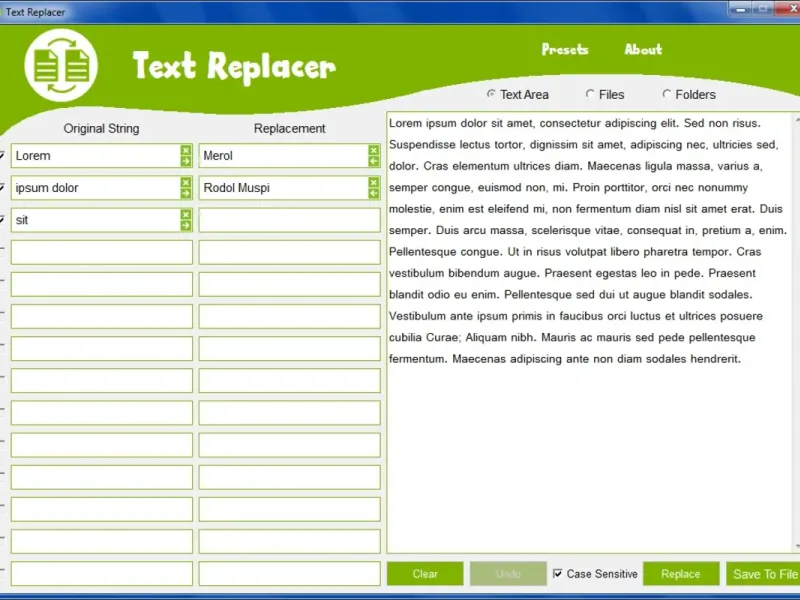This screenshot has height=600, width=800.
Task: Select the Text Area radio button
Action: pyautogui.click(x=491, y=94)
